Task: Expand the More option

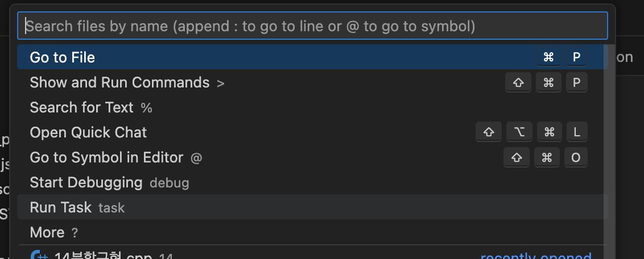Action: [x=47, y=232]
